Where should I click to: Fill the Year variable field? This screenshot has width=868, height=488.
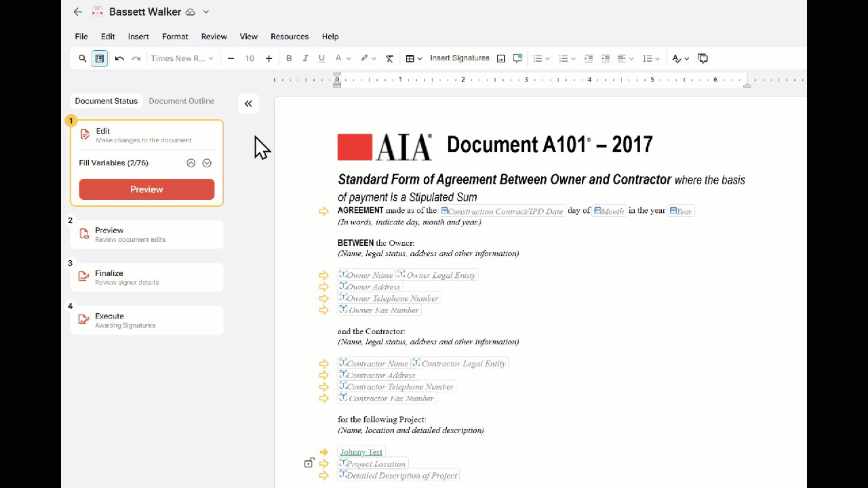[681, 211]
